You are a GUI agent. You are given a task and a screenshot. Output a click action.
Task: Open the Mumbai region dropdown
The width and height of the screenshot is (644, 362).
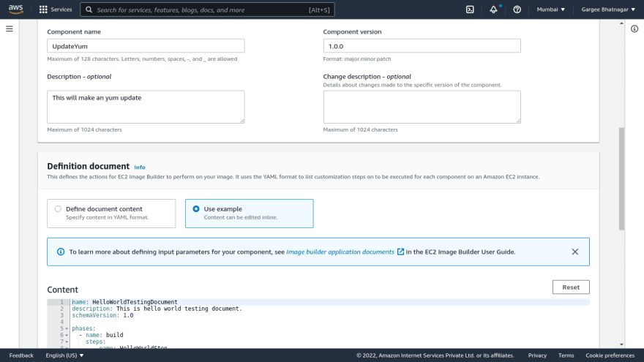pos(551,10)
